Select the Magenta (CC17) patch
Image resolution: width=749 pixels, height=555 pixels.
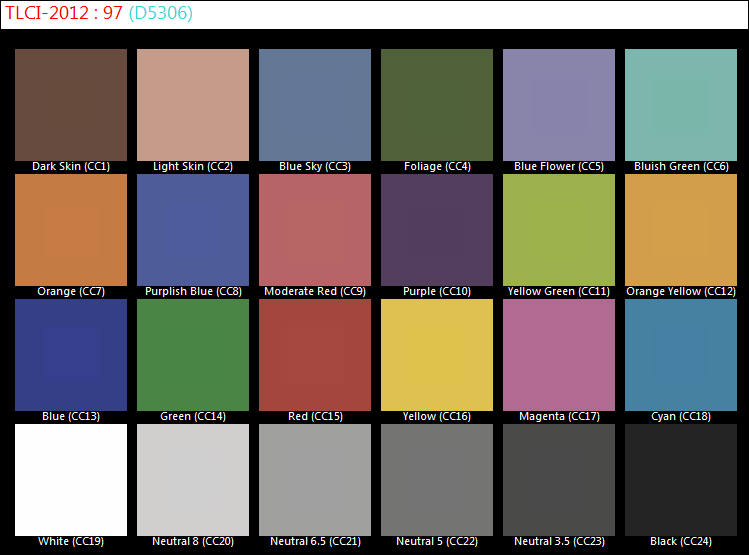point(559,354)
